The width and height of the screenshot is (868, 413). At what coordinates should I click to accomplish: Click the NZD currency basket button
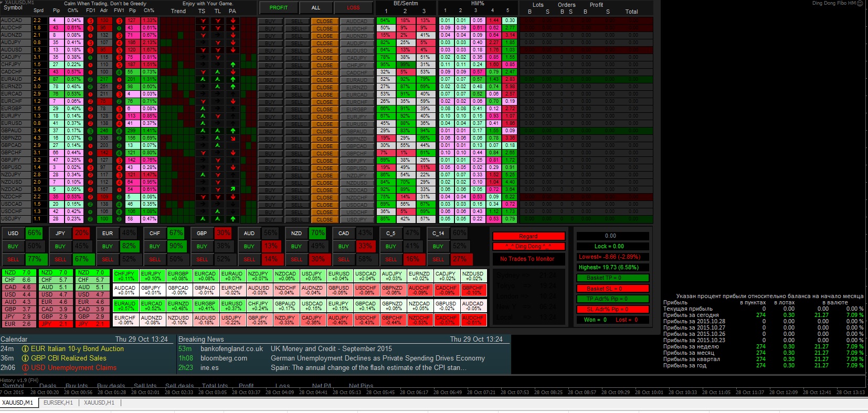point(297,234)
